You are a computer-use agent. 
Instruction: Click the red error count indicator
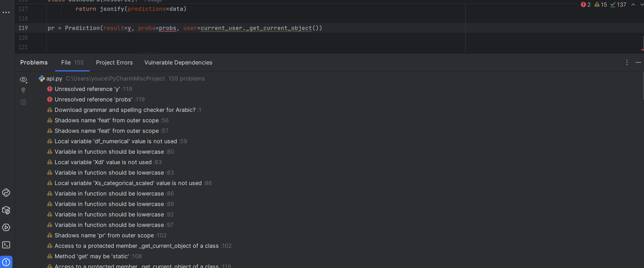tap(586, 5)
